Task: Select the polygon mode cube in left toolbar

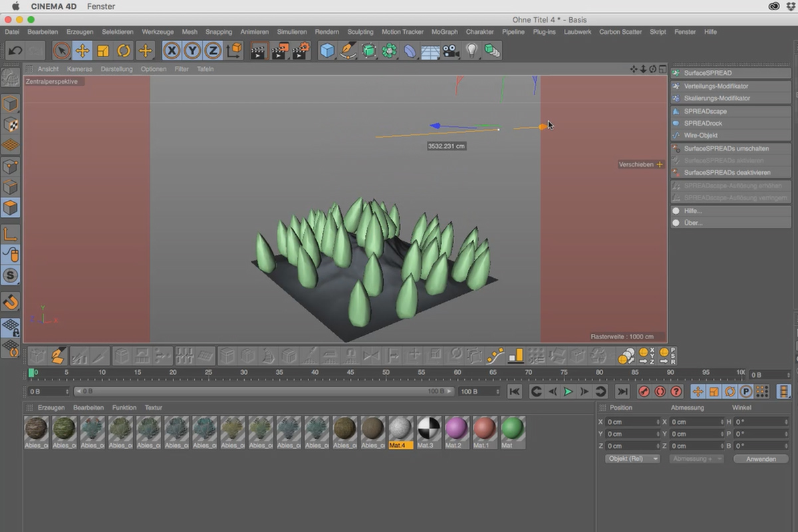Action: (11, 207)
